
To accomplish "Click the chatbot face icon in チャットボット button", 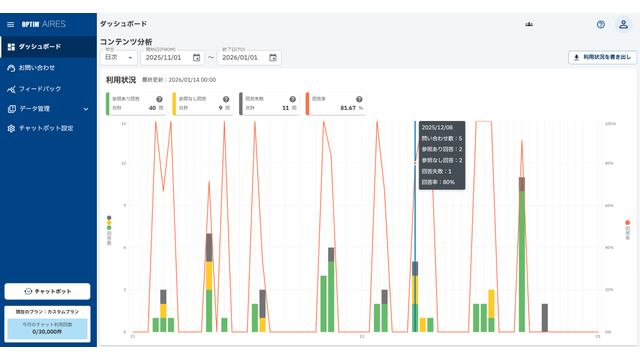I will [28, 291].
